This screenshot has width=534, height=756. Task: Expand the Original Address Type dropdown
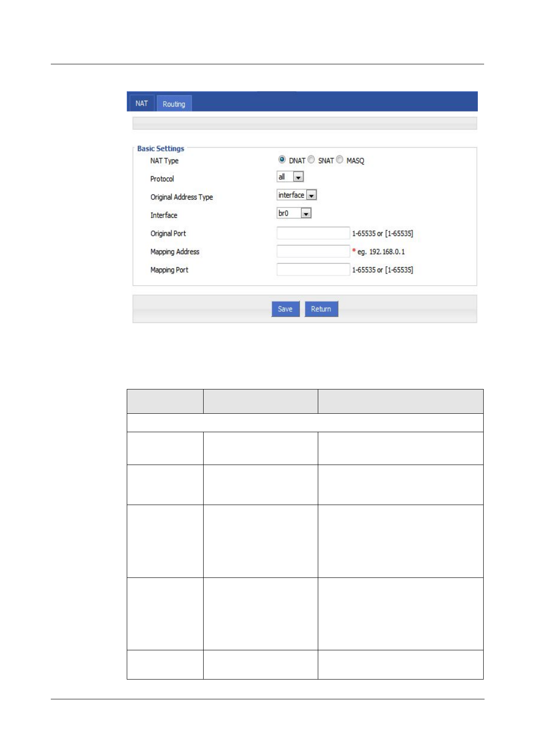tap(297, 195)
